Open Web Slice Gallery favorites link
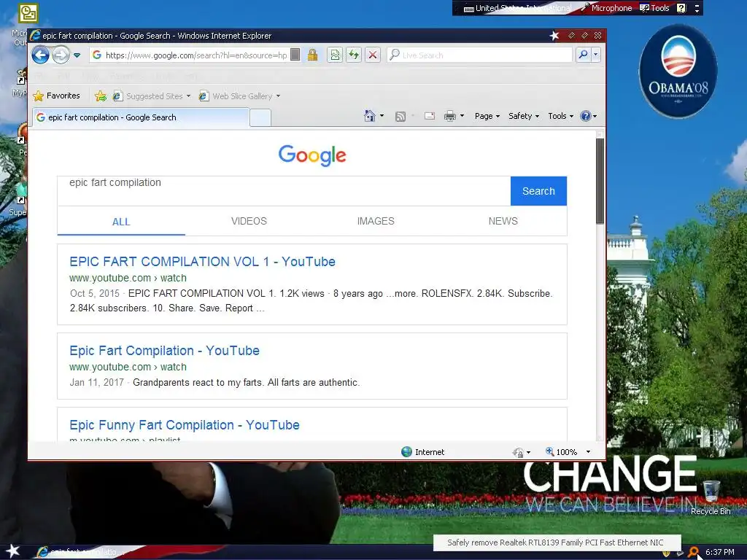Viewport: 747px width, 560px height. 239,96
